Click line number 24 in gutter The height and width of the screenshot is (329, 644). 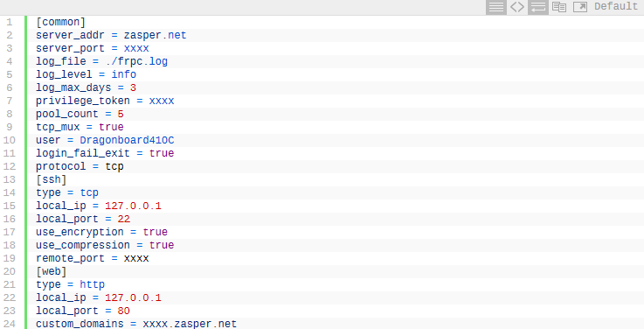pos(10,324)
